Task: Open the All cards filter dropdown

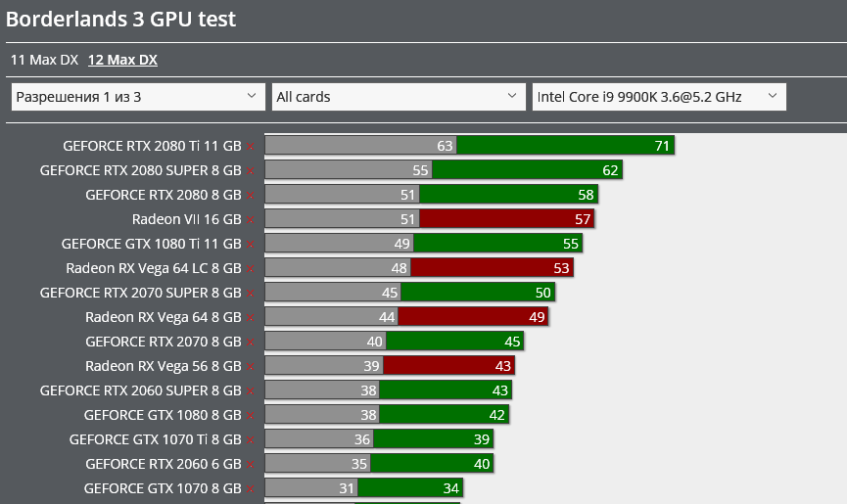Action: pos(399,97)
